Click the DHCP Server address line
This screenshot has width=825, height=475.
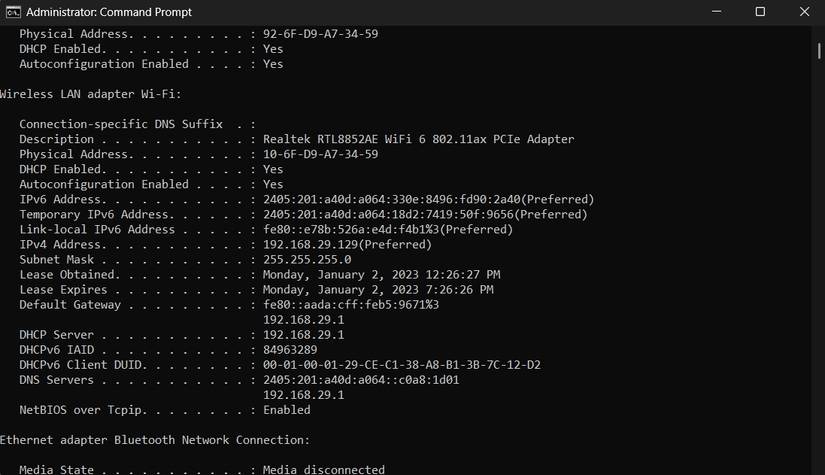pyautogui.click(x=182, y=335)
